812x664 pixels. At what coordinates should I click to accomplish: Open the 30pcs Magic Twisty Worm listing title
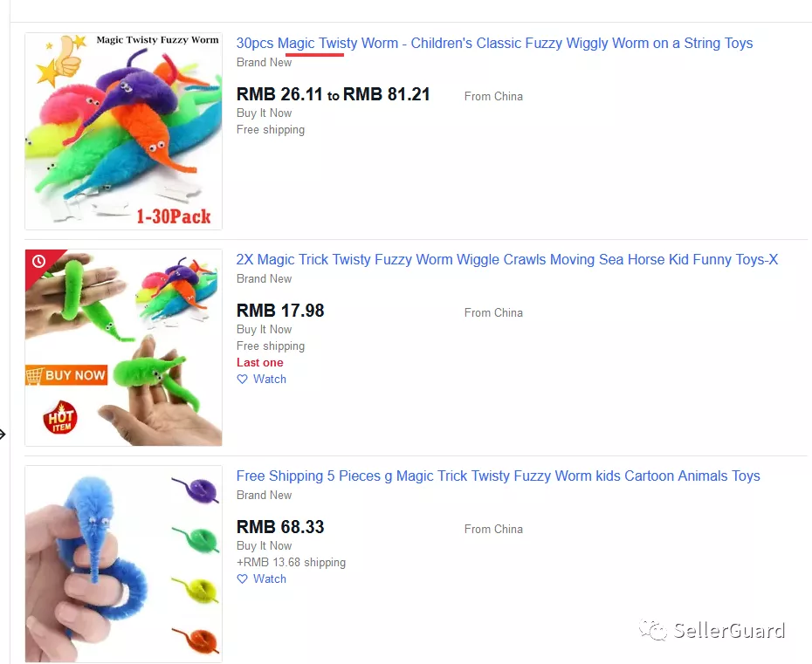click(x=494, y=44)
